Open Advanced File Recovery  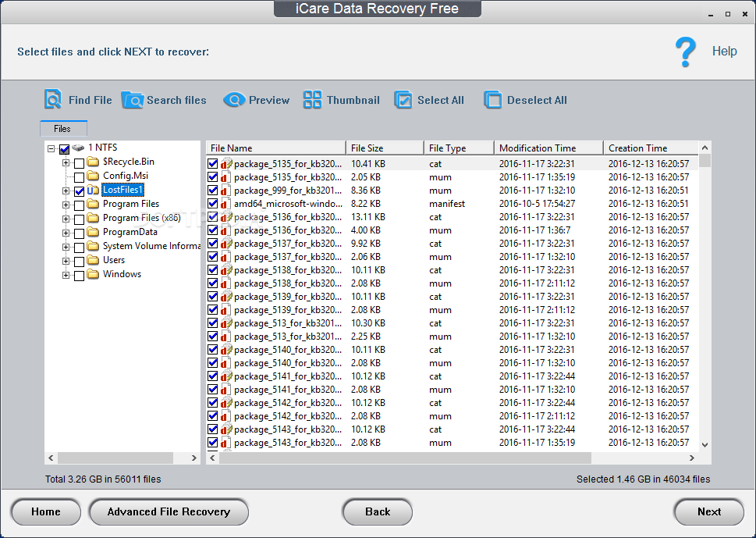coord(169,512)
